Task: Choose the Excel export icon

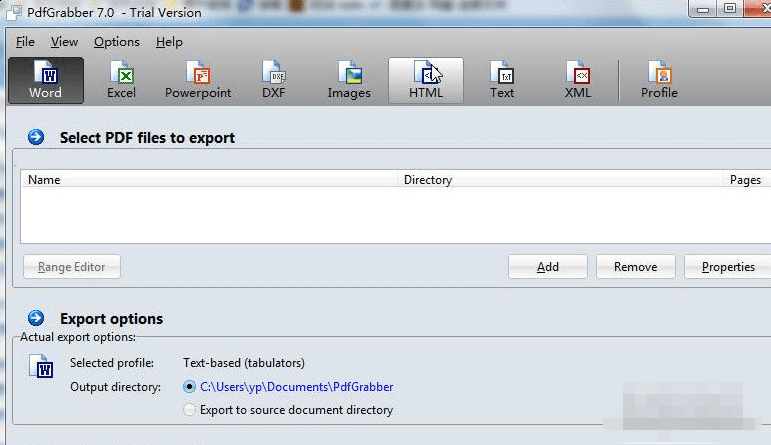Action: [121, 81]
